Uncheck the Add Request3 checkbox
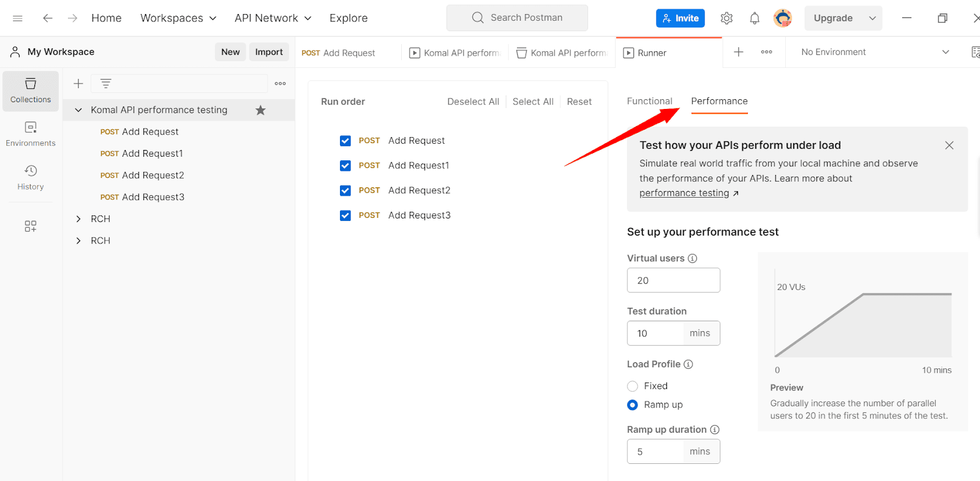The width and height of the screenshot is (980, 481). tap(345, 215)
